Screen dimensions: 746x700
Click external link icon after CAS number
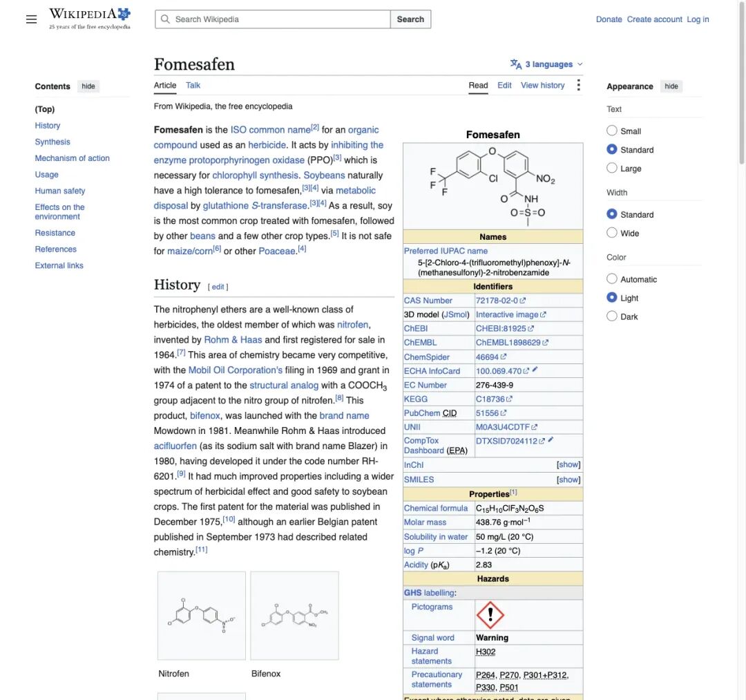point(523,301)
